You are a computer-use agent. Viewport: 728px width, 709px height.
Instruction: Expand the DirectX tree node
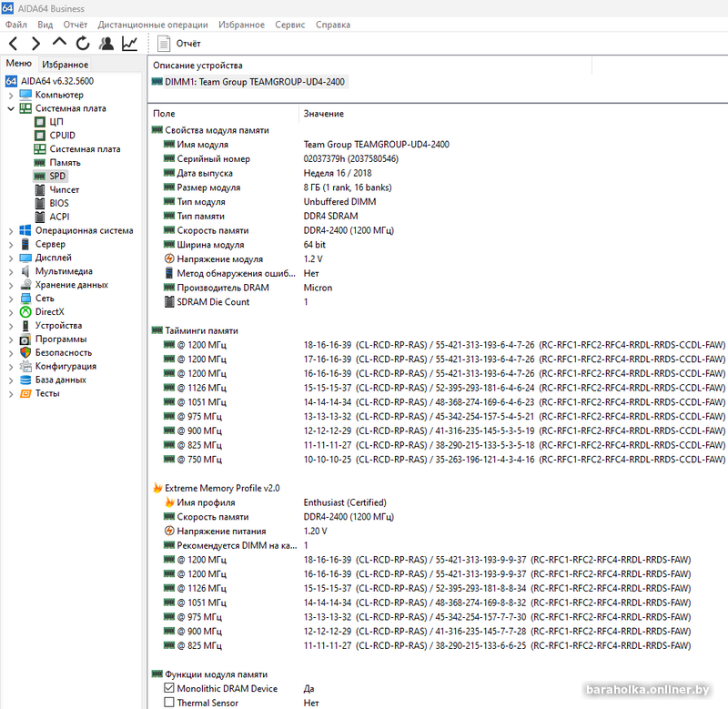point(11,312)
